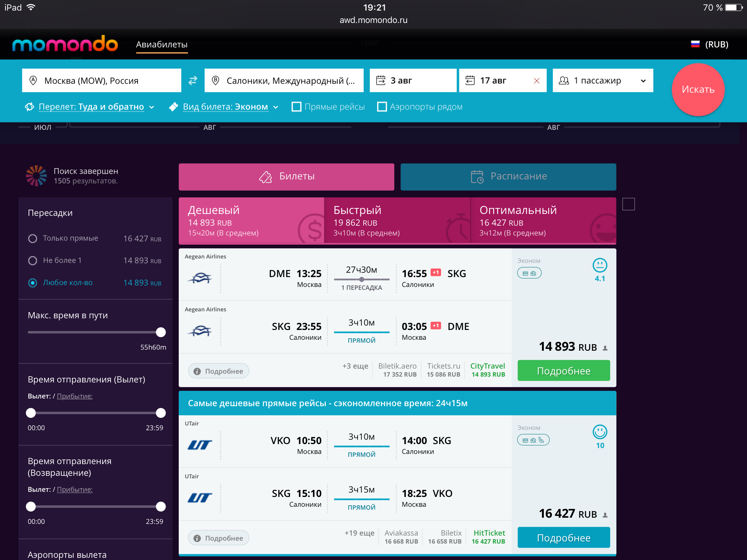Screen dimensions: 747x560
Task: Click the 00:00 handle of Вылет departure slider
Action: point(31,413)
